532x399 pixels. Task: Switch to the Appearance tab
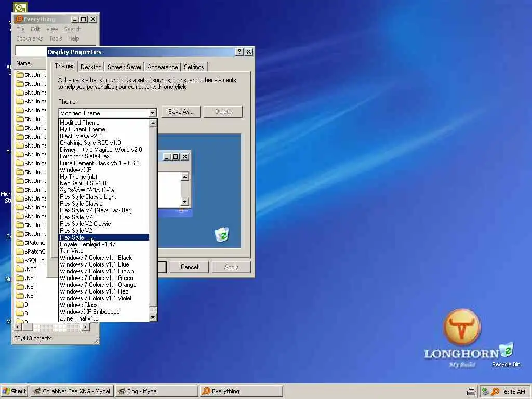tap(163, 67)
